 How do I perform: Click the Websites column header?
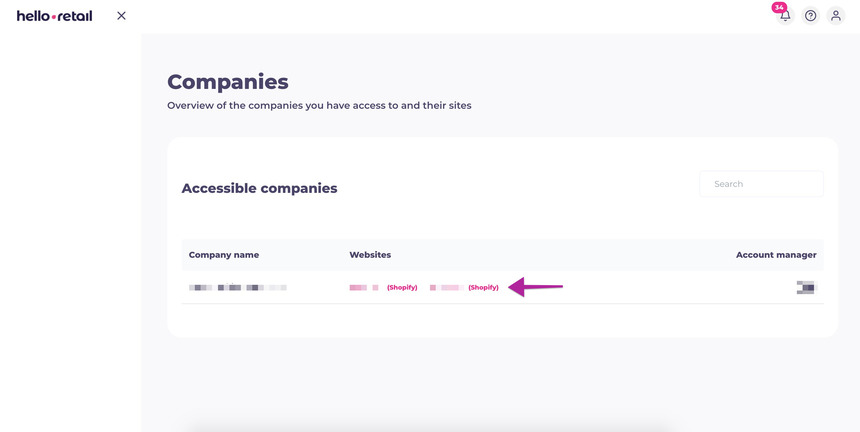pos(370,255)
